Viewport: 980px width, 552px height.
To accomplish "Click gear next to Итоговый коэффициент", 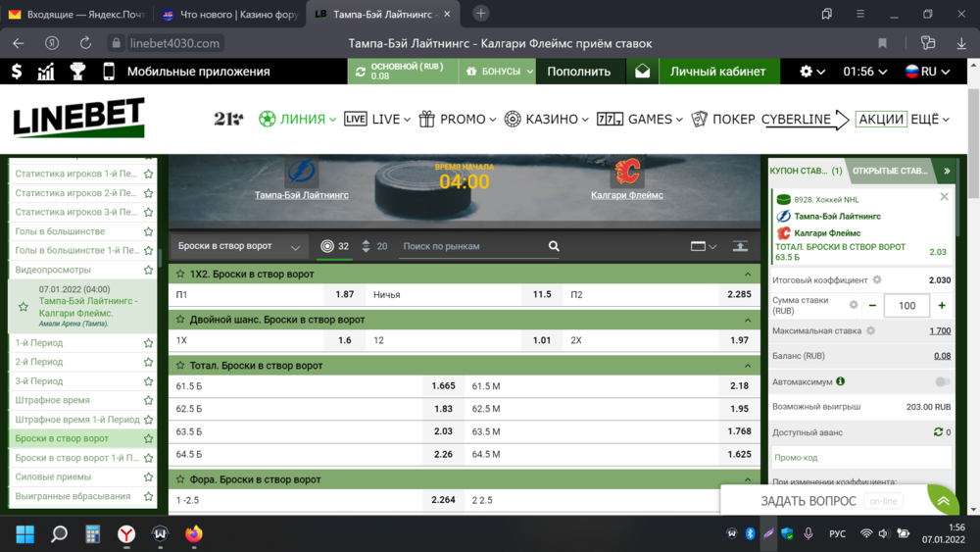I will [877, 280].
